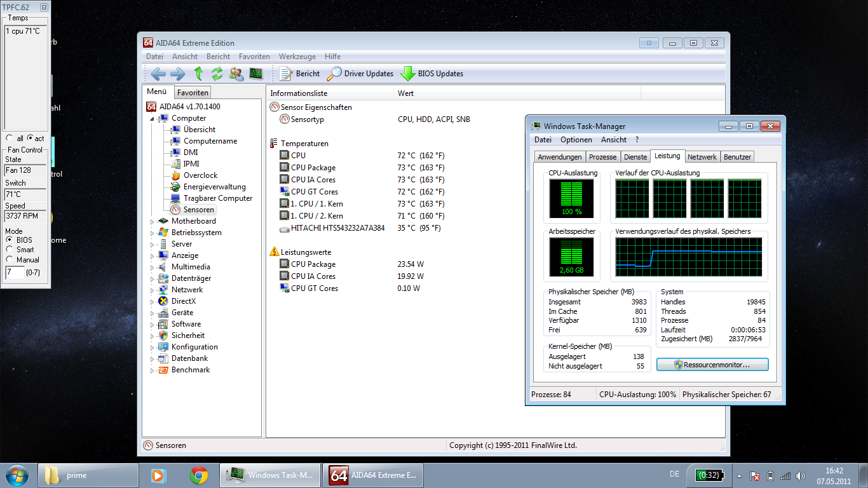Open the Werkzeuge menu in AIDA64
Screen dimensions: 868x488
pyautogui.click(x=298, y=57)
